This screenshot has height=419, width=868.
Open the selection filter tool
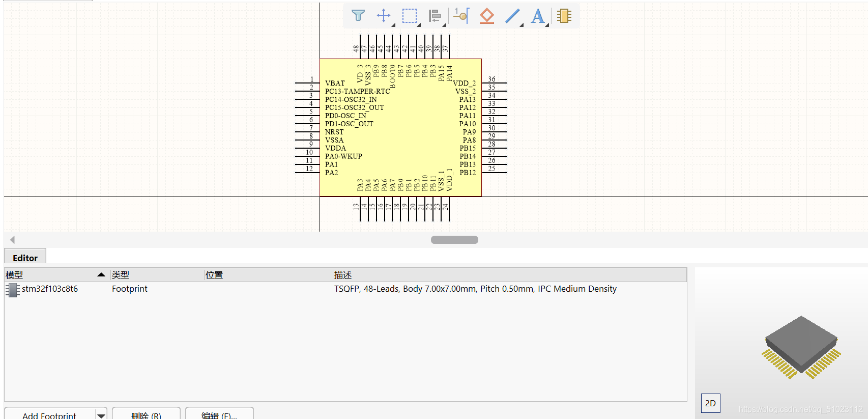(x=358, y=16)
